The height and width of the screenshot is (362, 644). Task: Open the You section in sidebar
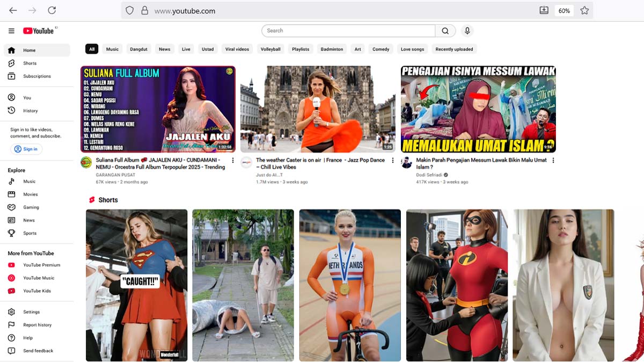[37, 97]
